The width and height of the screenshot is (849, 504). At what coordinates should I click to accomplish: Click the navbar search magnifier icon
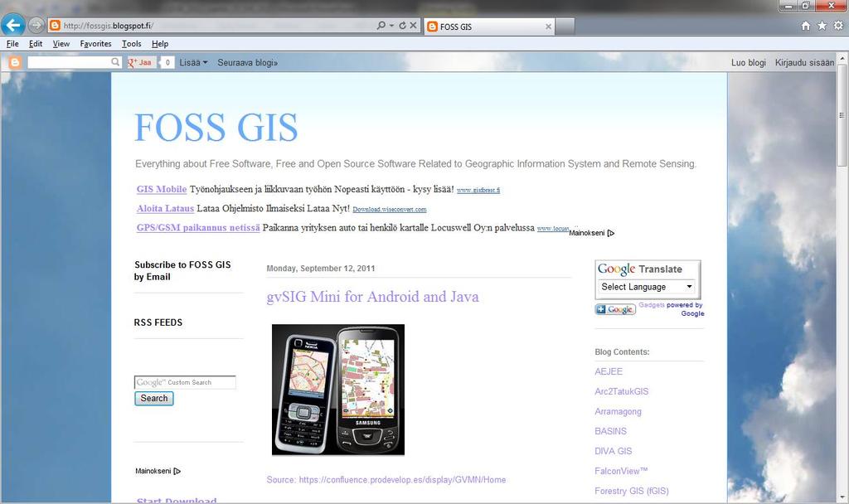115,62
